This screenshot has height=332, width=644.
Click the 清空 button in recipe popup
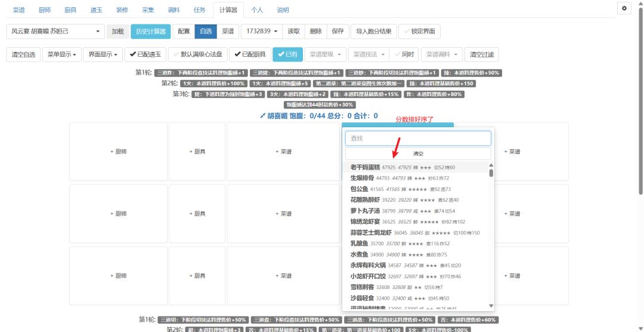[418, 154]
